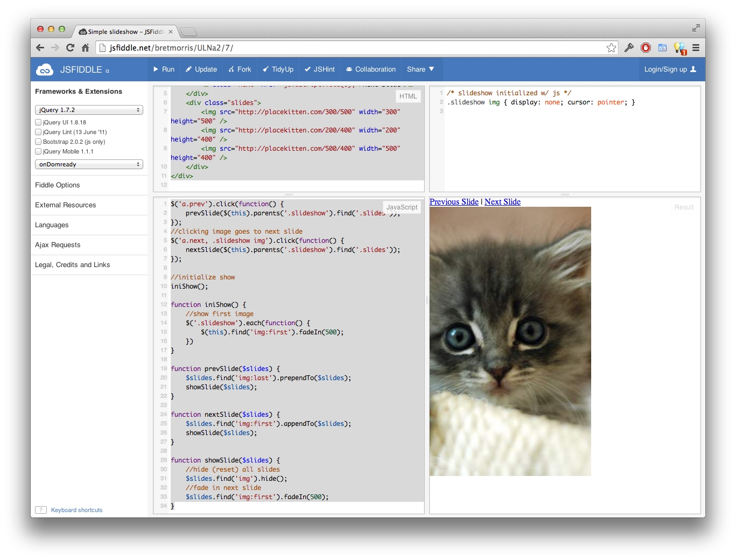Click the Previous Slide link

click(454, 202)
